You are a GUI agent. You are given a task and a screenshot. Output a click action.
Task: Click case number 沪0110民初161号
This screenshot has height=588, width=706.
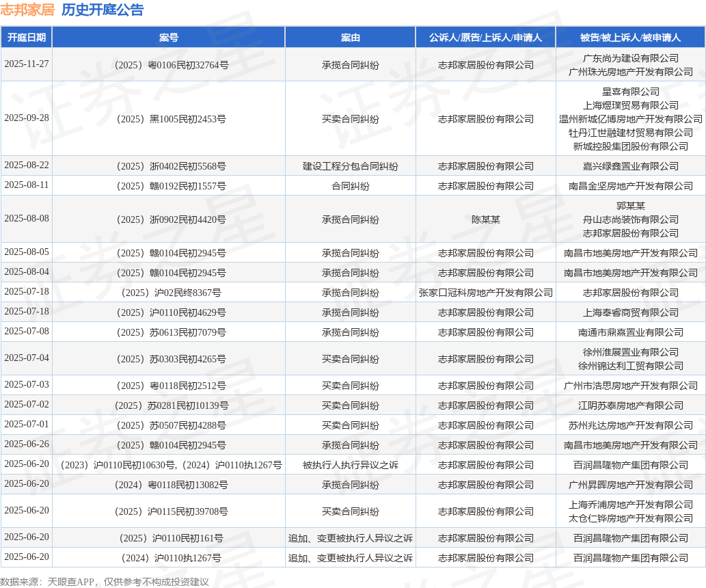click(x=171, y=538)
